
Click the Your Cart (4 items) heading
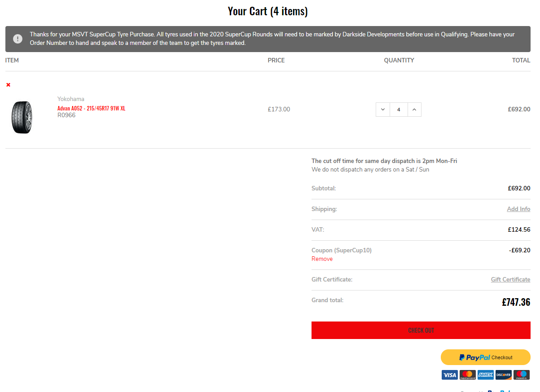pos(268,11)
